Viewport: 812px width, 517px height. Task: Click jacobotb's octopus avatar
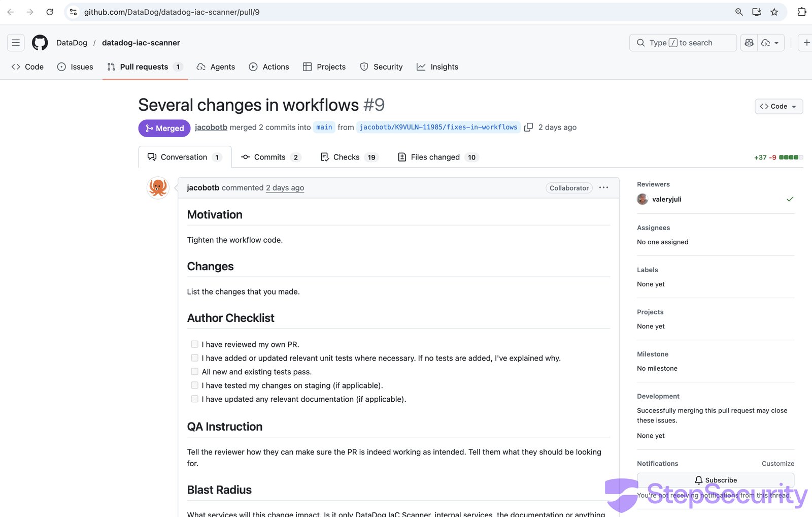(158, 187)
